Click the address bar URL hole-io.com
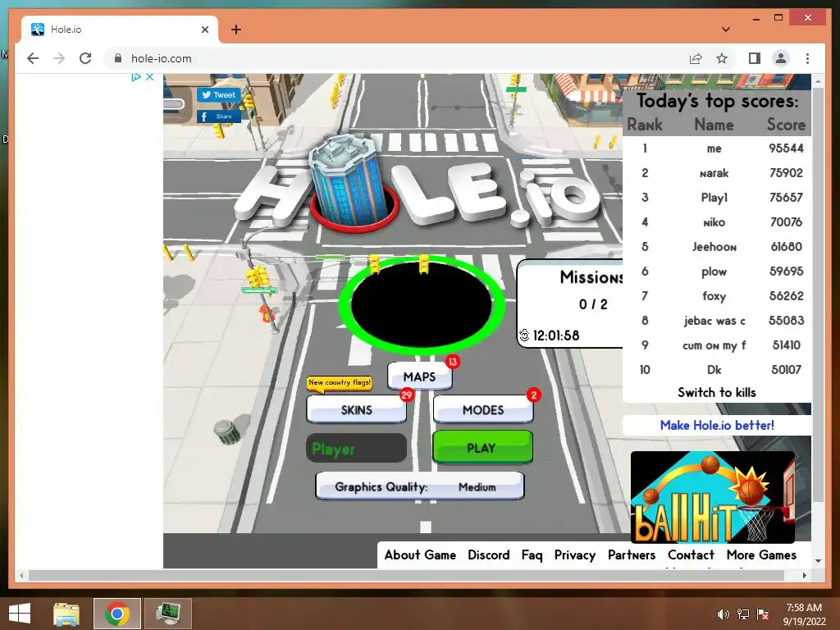The height and width of the screenshot is (630, 840). pyautogui.click(x=162, y=58)
